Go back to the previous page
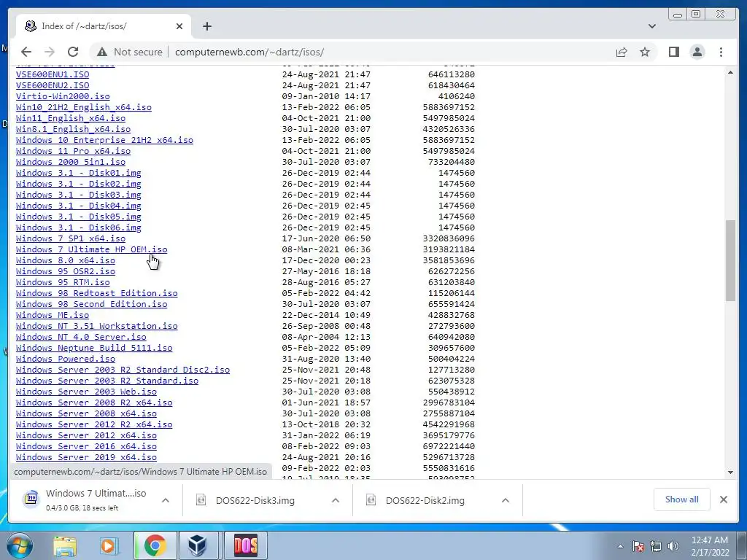The width and height of the screenshot is (747, 560). click(x=26, y=52)
